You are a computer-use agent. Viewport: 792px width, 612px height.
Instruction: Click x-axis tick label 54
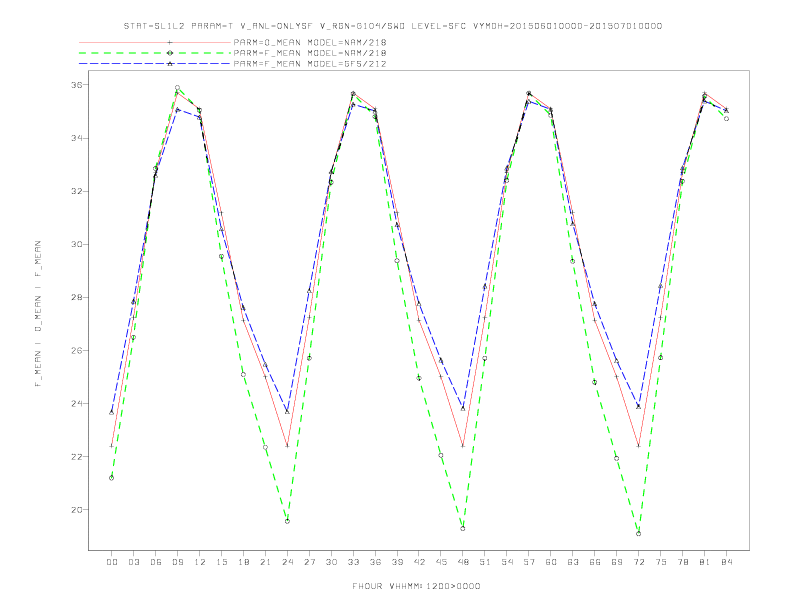pos(507,562)
